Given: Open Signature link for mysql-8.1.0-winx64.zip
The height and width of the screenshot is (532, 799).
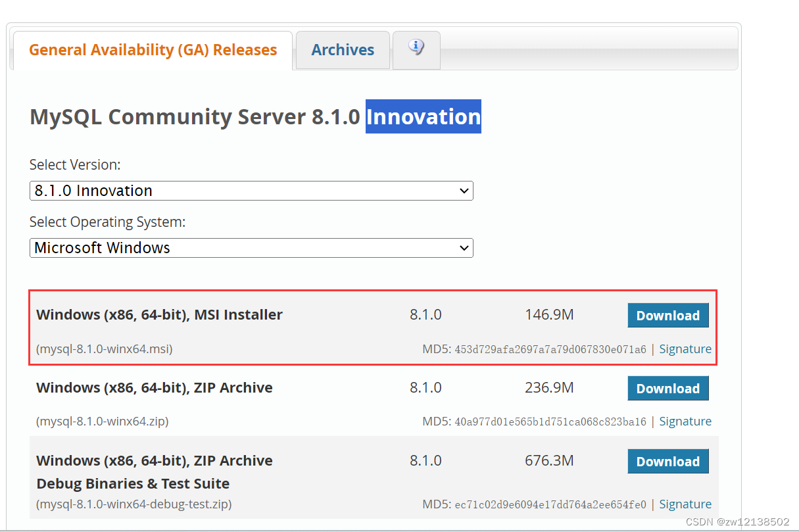Looking at the screenshot, I should click(x=685, y=422).
